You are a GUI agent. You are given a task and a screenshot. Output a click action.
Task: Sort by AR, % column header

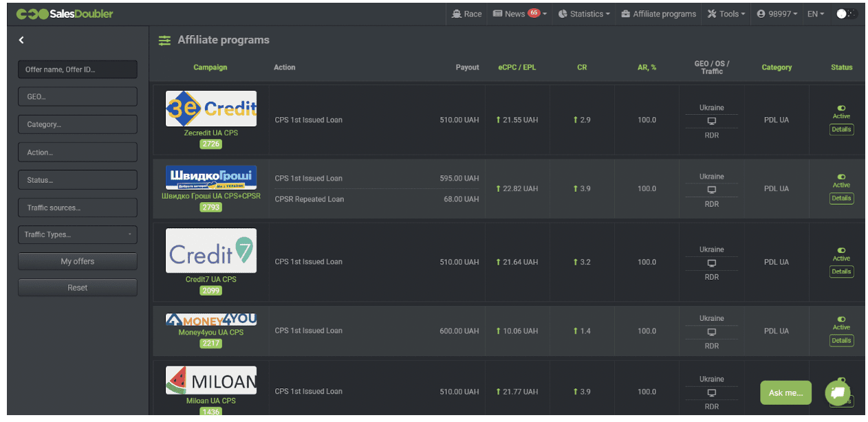(x=647, y=67)
